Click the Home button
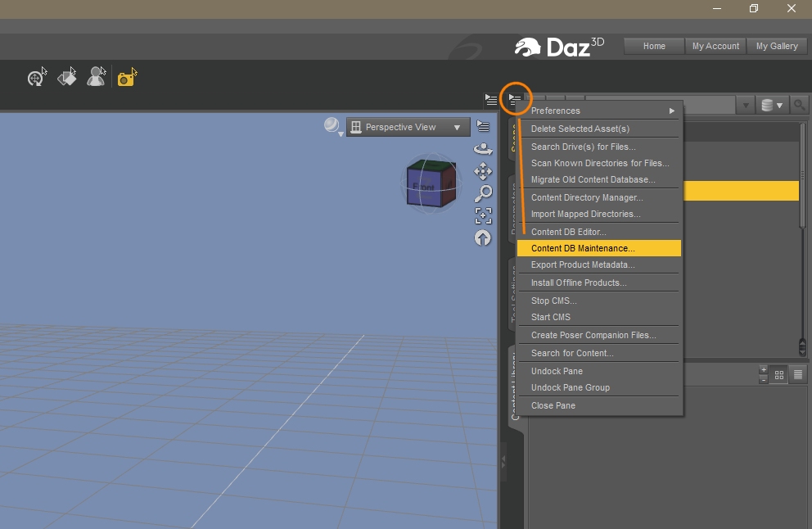812x529 pixels. click(x=654, y=46)
